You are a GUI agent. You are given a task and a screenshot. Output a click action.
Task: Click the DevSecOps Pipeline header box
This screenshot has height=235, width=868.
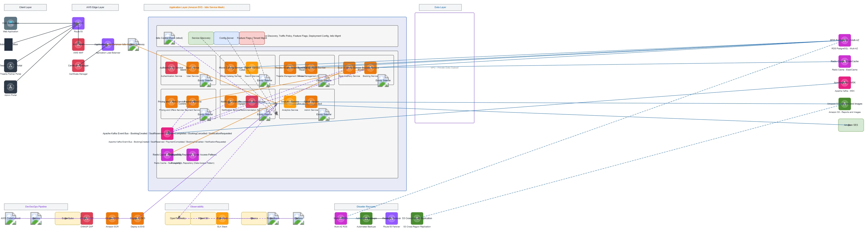point(36,207)
